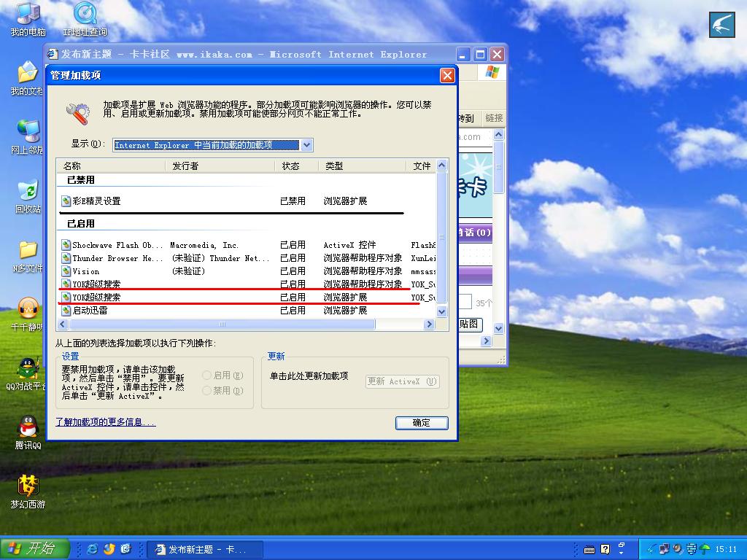Screen dimensions: 747x560
Task: Click the IE page scroll-up arrow
Action: point(499,135)
